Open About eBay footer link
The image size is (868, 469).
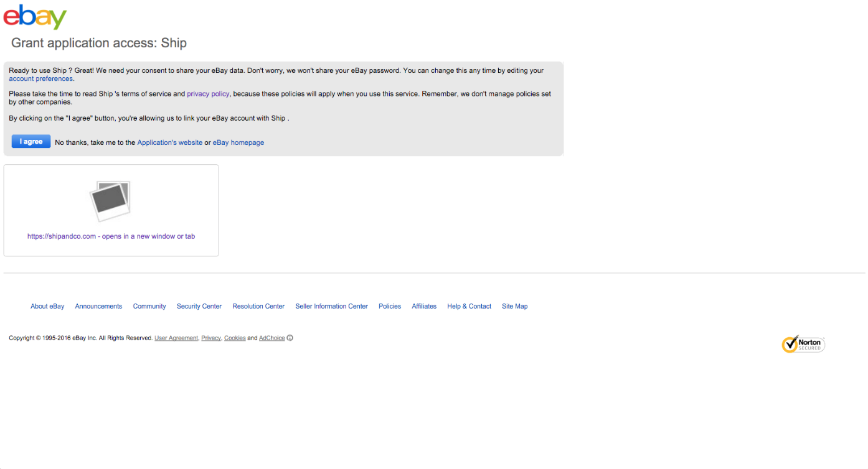point(47,306)
